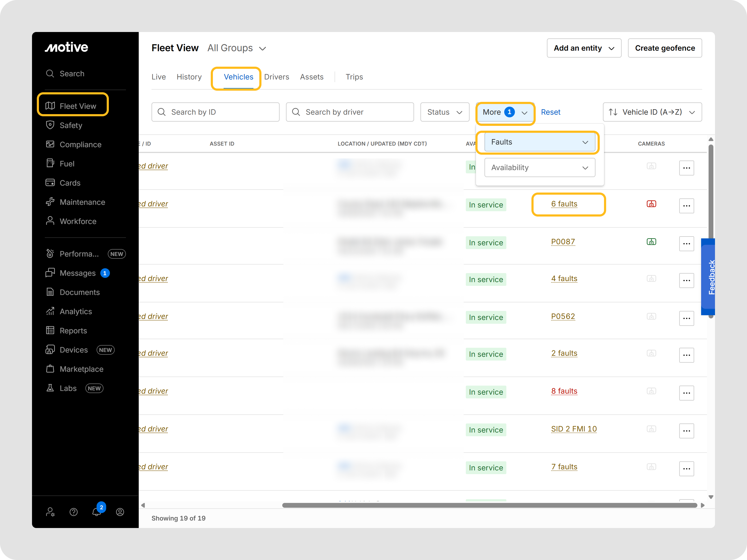Open the P0087 fault link
Screen dimensions: 747x560
click(563, 242)
